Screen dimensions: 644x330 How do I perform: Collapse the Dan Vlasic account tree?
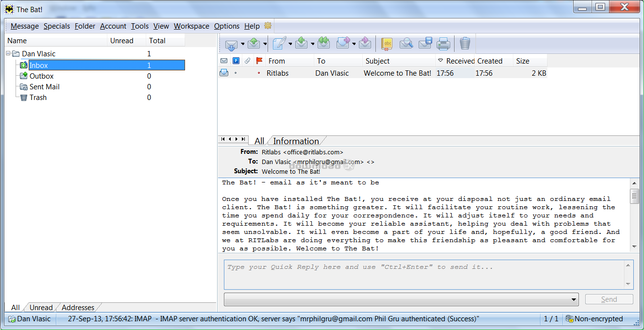click(8, 53)
